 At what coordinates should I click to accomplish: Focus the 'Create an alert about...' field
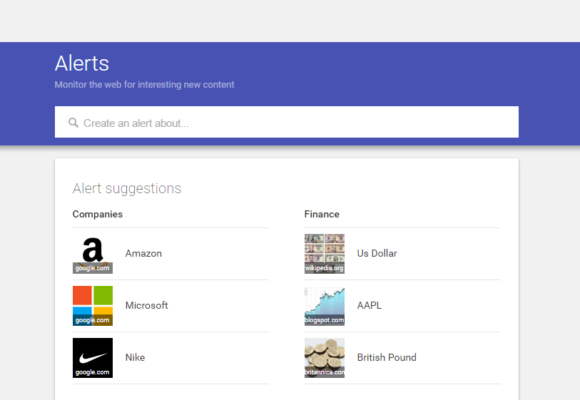(287, 122)
